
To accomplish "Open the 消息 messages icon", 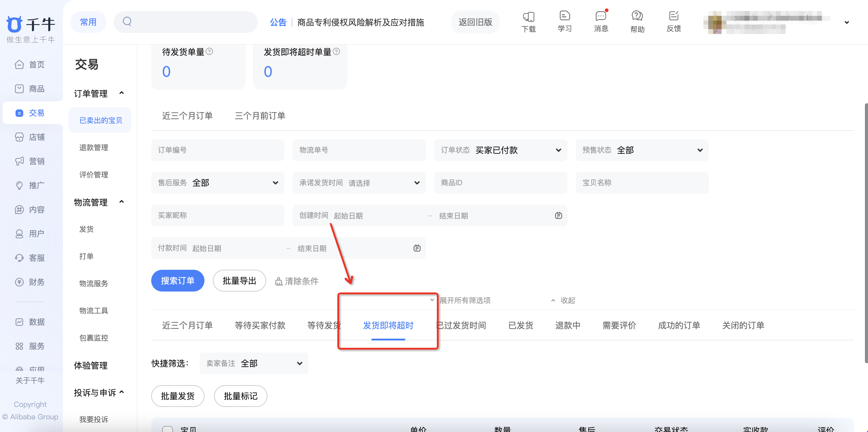I will 601,16.
